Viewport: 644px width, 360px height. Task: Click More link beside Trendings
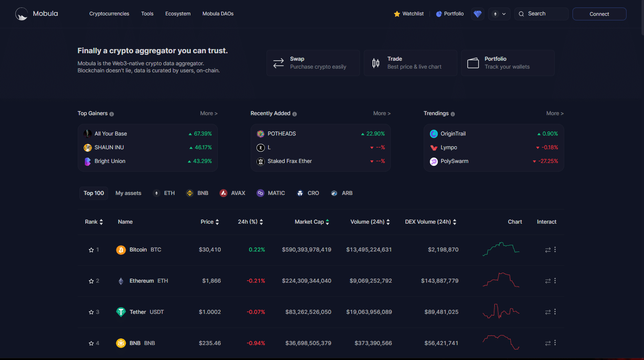click(x=555, y=113)
